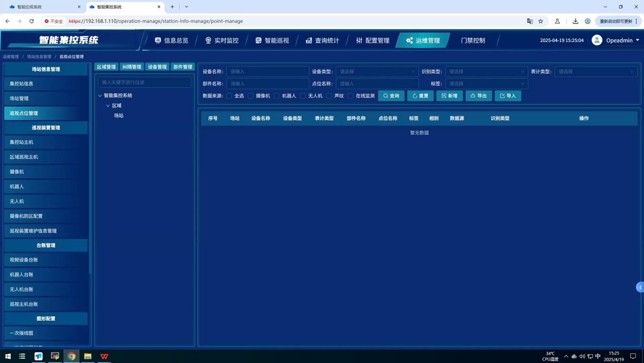The image size is (644, 363).
Task: Bookmark this page with the star icon
Action: click(540, 21)
